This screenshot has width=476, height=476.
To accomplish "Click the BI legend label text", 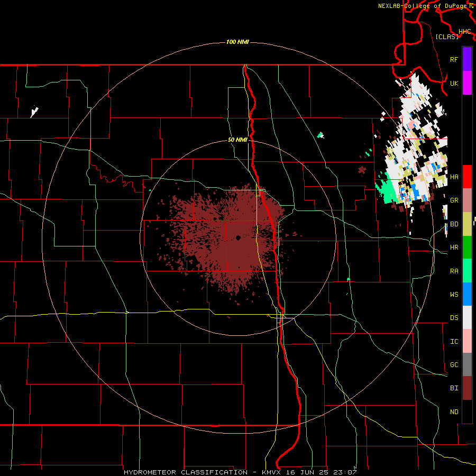I will point(454,388).
